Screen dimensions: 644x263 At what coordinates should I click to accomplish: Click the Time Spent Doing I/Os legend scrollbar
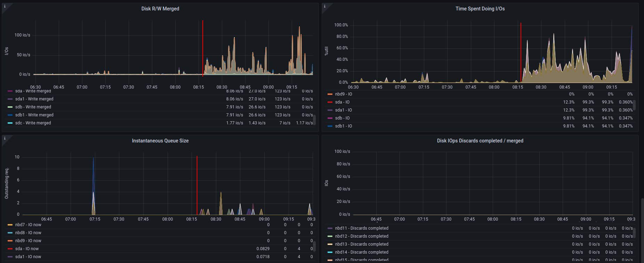[x=634, y=105]
